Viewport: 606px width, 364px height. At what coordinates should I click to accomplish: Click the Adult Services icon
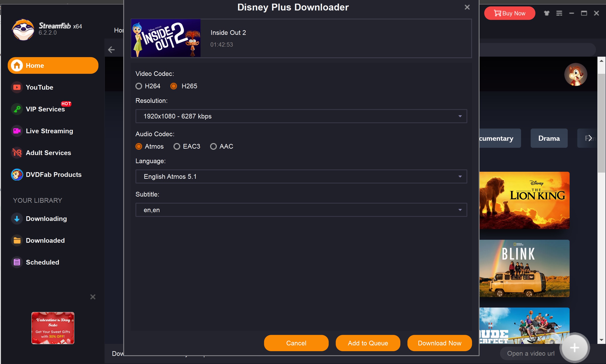[17, 153]
